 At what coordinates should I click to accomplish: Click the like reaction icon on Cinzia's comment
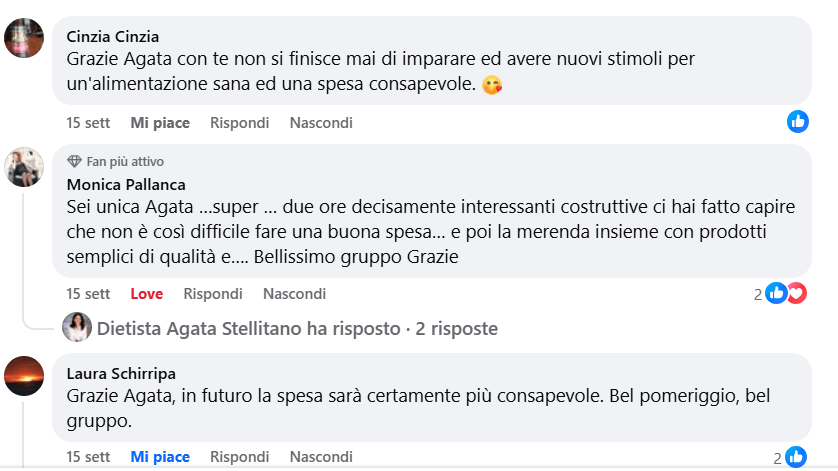(x=798, y=122)
